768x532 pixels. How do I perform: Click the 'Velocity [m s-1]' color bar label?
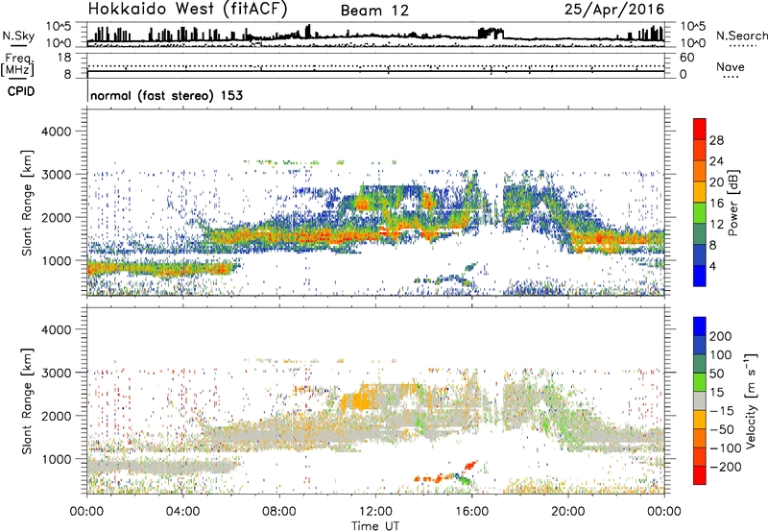pos(751,401)
